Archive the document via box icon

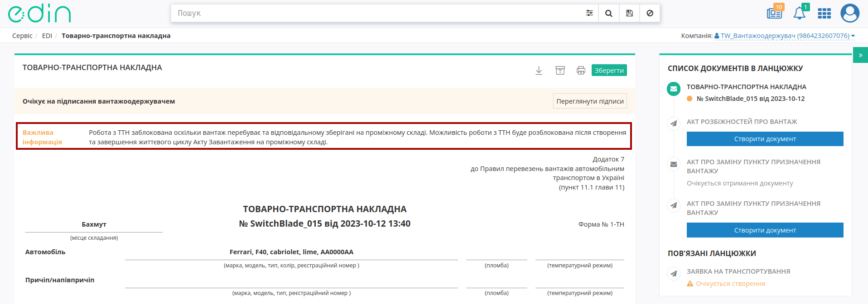click(x=560, y=70)
